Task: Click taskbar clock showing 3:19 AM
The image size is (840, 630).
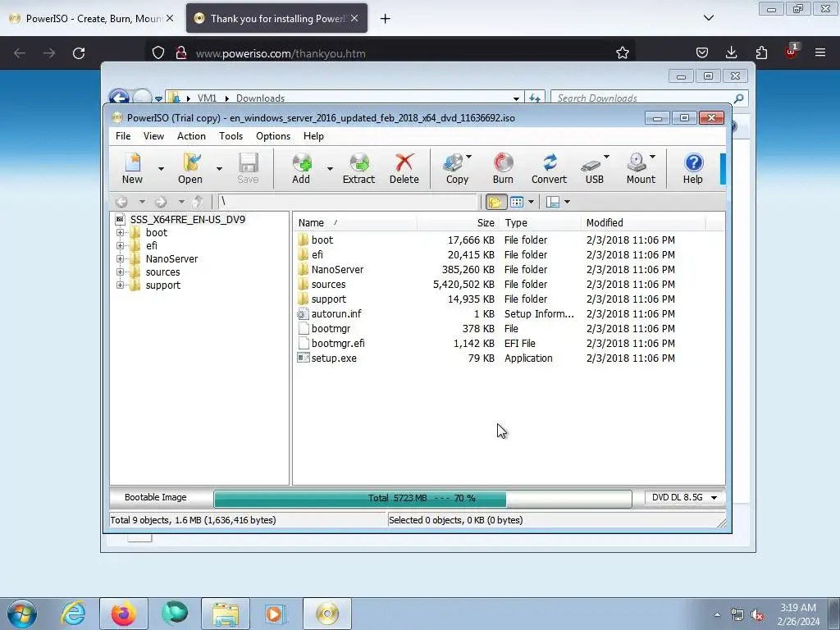Action: pos(798,614)
